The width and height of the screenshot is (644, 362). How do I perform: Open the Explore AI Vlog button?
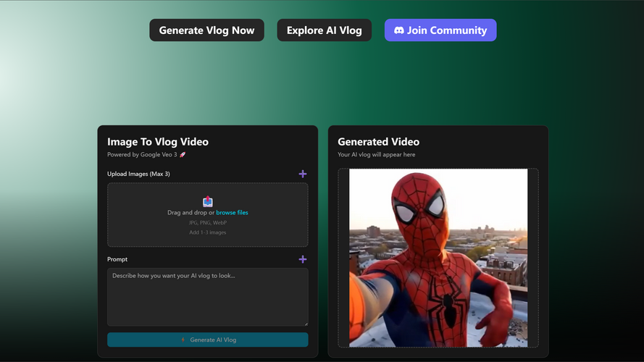(324, 30)
